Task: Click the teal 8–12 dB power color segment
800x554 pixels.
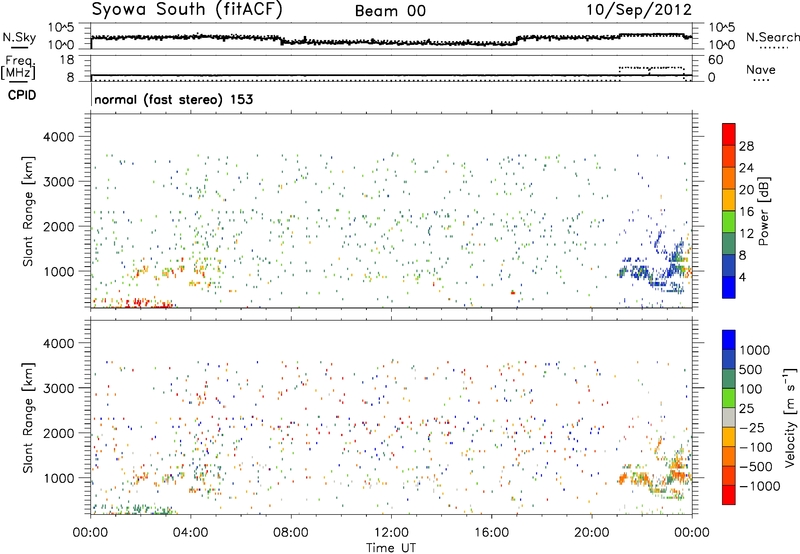Action: (x=729, y=243)
